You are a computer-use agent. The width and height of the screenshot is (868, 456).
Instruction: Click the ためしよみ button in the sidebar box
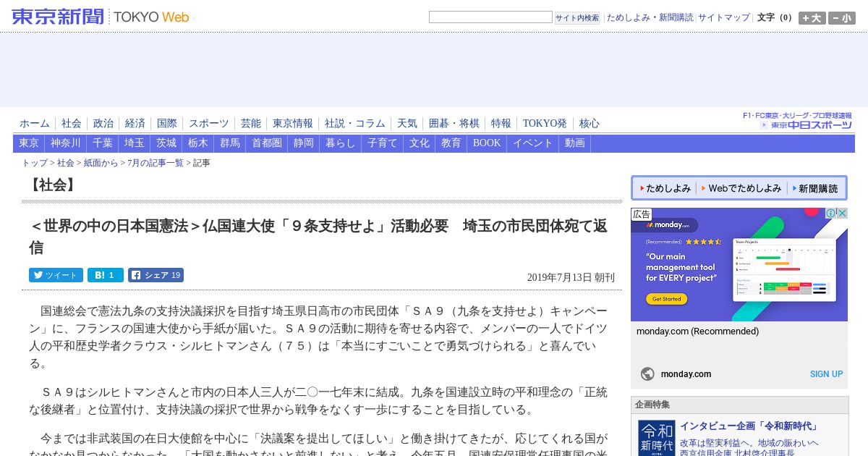click(x=665, y=188)
